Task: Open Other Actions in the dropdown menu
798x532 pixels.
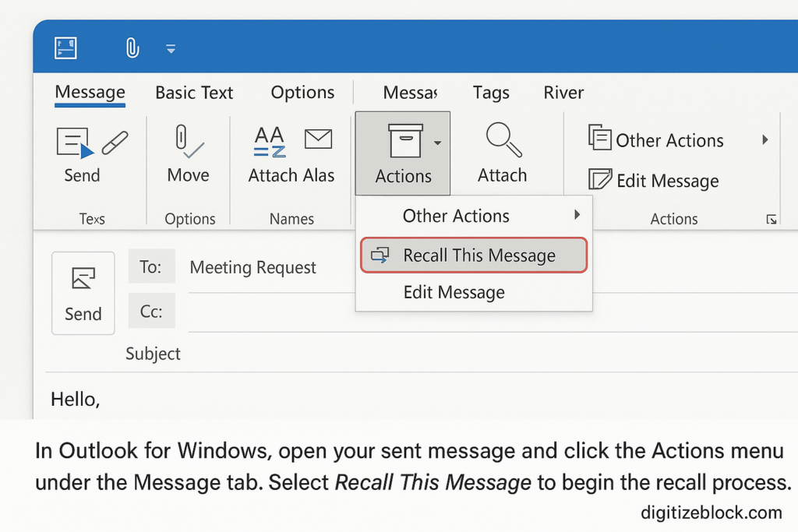Action: (x=474, y=216)
